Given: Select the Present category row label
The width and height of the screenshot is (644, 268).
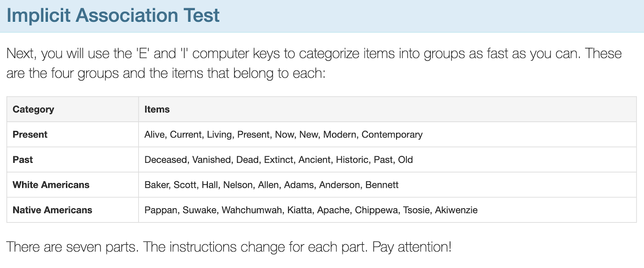Looking at the screenshot, I should pos(30,135).
